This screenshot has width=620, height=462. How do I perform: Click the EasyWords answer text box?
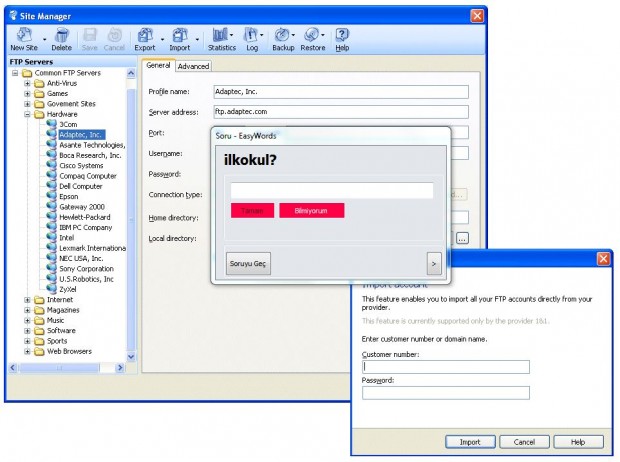pos(332,190)
